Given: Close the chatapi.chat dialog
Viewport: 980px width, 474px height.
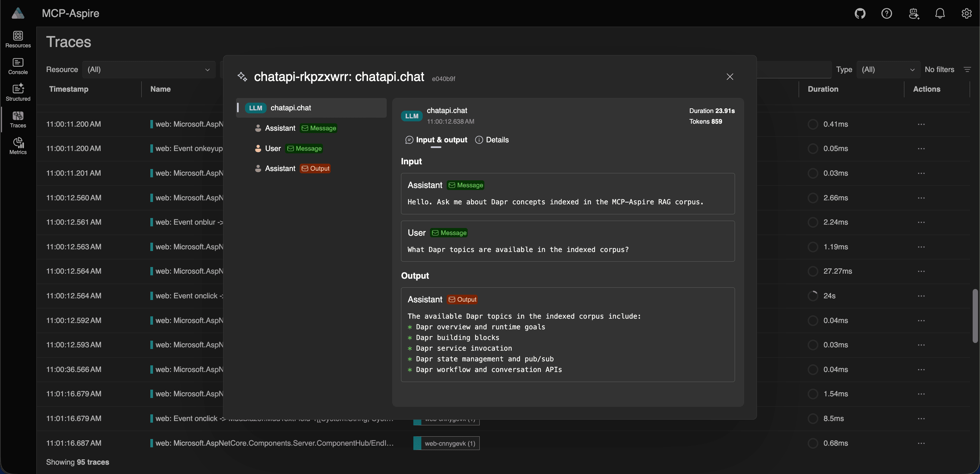Looking at the screenshot, I should 730,77.
